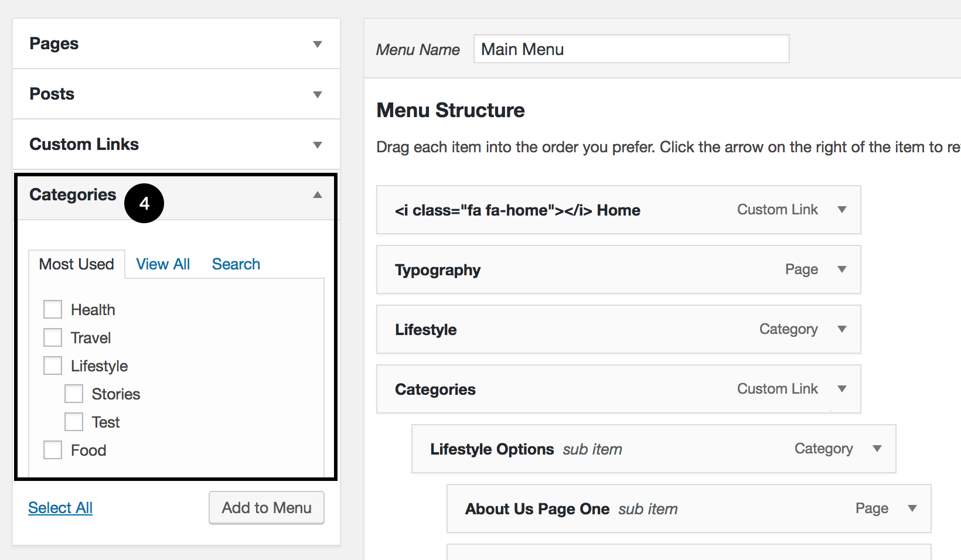The width and height of the screenshot is (961, 560).
Task: Check the Travel category checkbox
Action: tap(53, 337)
